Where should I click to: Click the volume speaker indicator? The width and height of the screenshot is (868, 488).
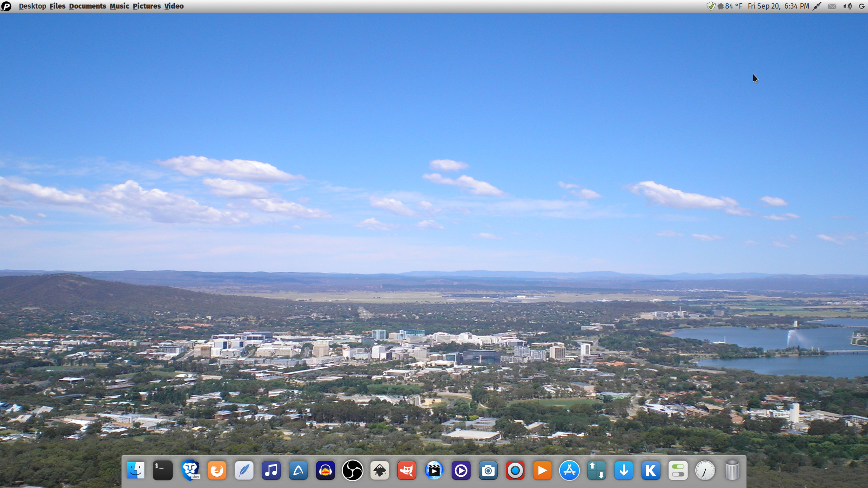point(847,6)
